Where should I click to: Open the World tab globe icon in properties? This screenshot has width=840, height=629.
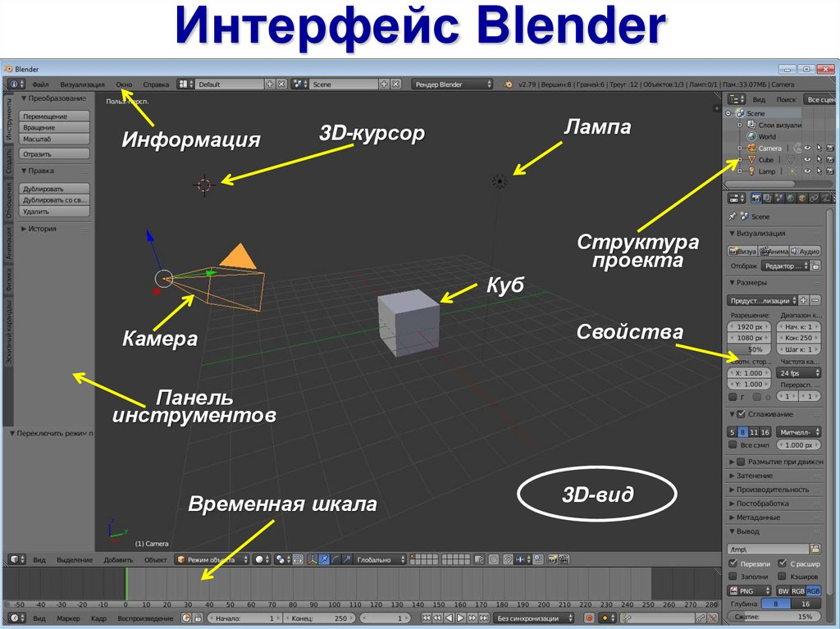[791, 198]
